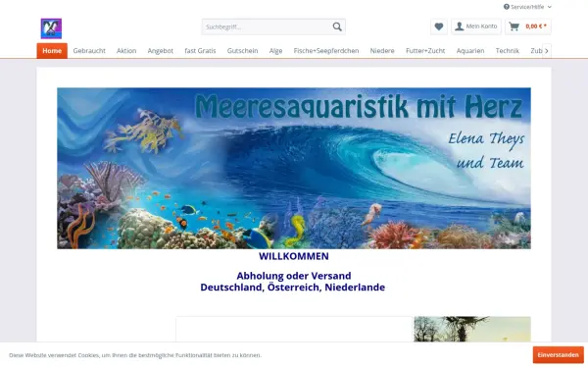
Task: Open the wishlist heart icon
Action: (x=439, y=26)
